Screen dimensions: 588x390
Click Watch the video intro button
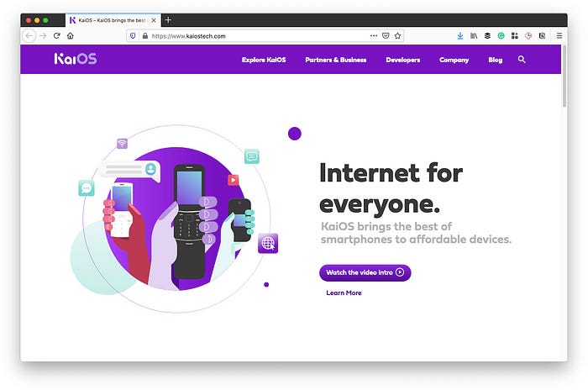[x=365, y=272]
